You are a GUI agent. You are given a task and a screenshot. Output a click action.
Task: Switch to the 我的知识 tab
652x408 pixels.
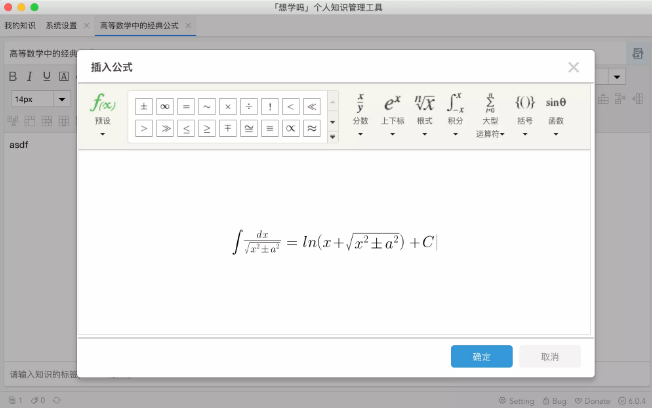[x=20, y=26]
